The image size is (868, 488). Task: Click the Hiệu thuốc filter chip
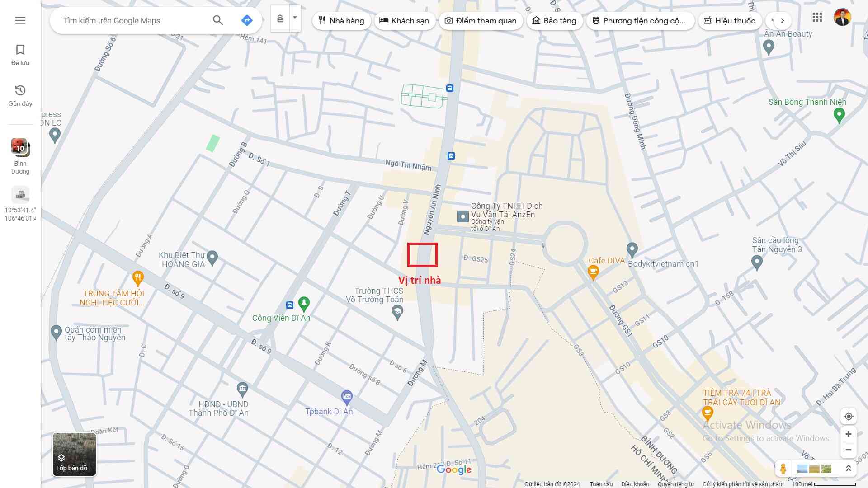pyautogui.click(x=730, y=21)
